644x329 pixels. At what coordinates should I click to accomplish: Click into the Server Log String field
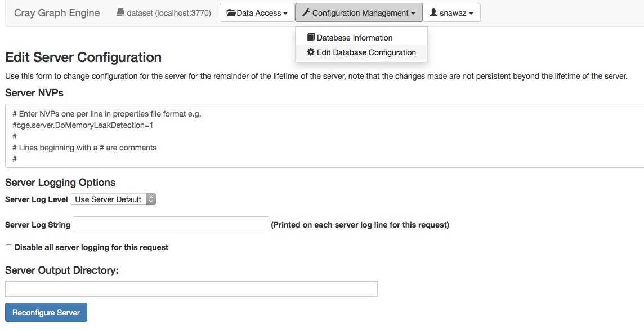point(171,225)
